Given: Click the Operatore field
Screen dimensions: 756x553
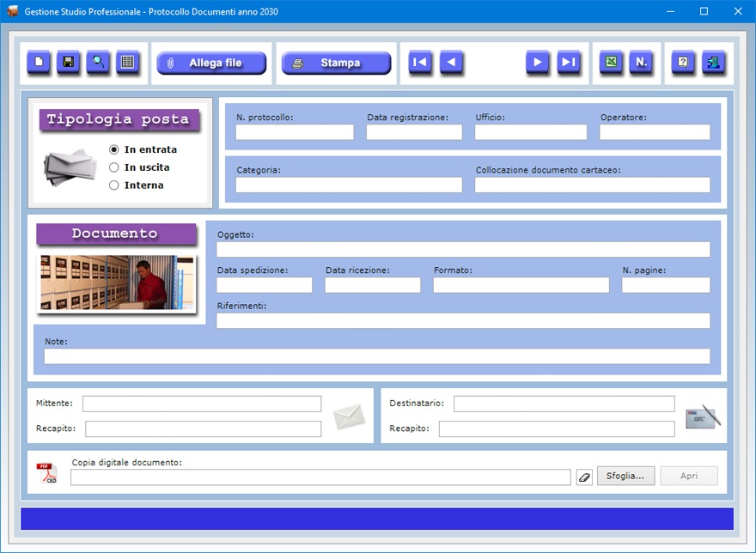Looking at the screenshot, I should pyautogui.click(x=655, y=132).
